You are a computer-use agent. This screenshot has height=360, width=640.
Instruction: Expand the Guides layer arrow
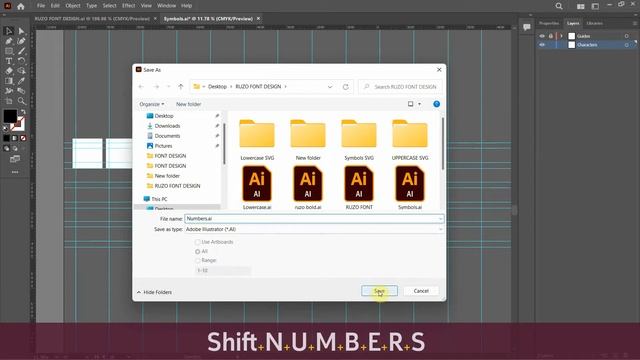pyautogui.click(x=562, y=36)
